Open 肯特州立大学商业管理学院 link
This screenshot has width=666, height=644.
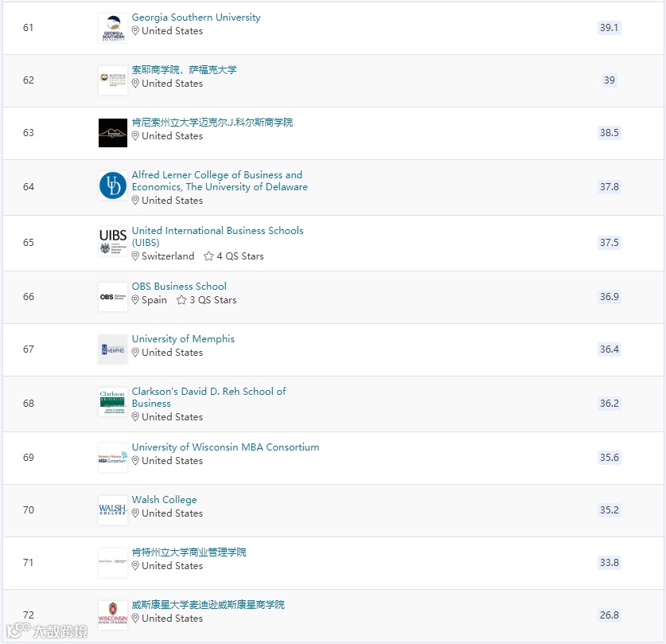coord(189,552)
